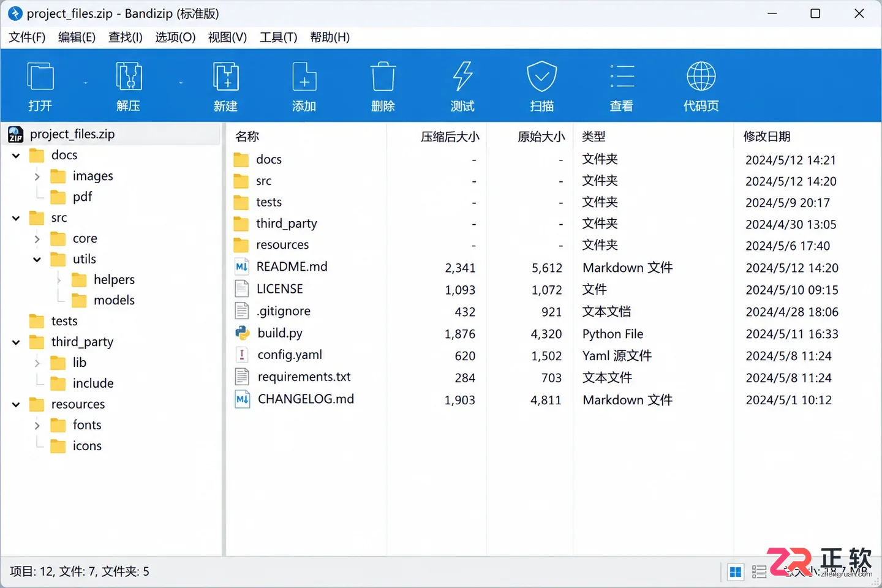Open the 编辑(E) menu
The width and height of the screenshot is (882, 588).
77,37
